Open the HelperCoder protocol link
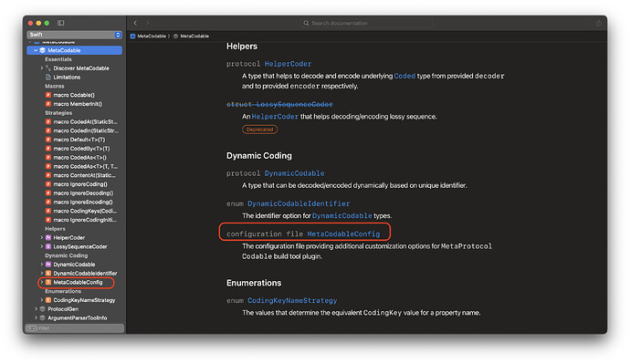 (288, 64)
